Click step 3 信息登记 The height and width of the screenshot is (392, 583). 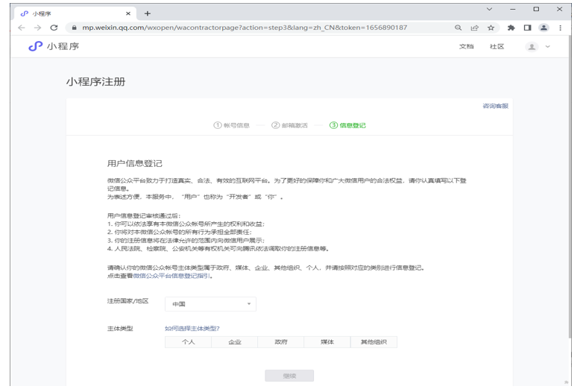[x=347, y=125]
